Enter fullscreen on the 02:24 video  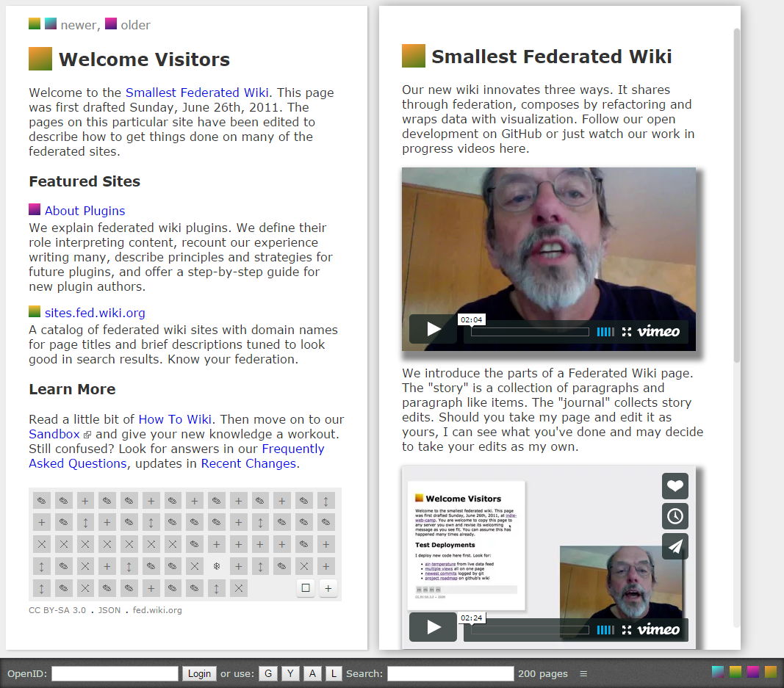pos(627,630)
